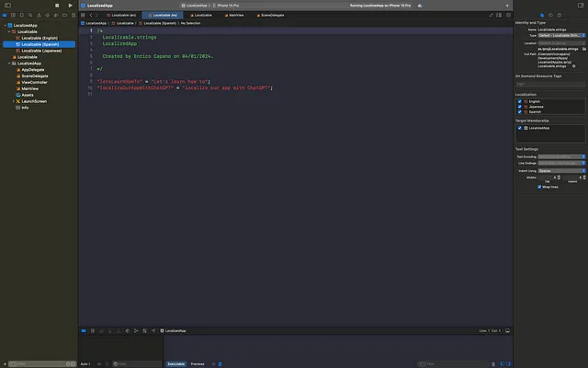Screen dimensions: 588x368
Task: Click the On Demand Resource Tags field
Action: [550, 84]
